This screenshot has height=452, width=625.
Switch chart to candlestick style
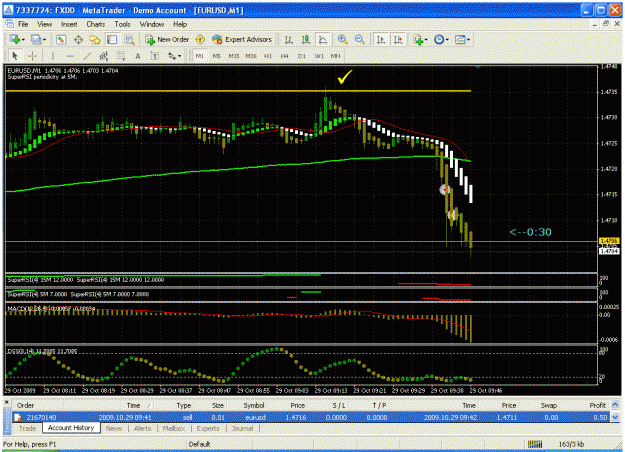pyautogui.click(x=306, y=39)
